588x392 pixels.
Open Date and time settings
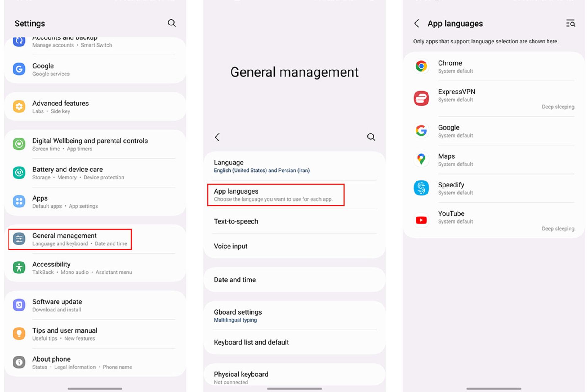point(294,280)
